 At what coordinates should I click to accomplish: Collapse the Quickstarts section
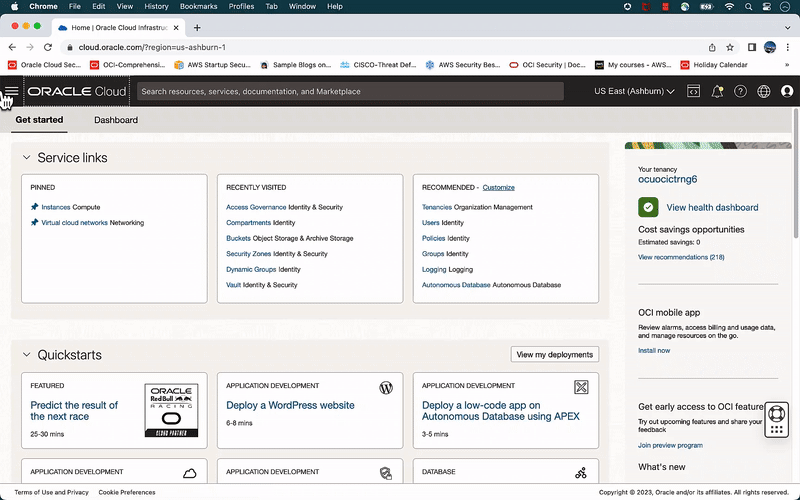click(x=27, y=355)
